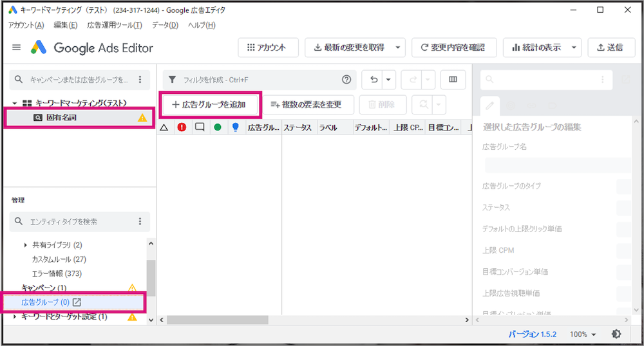The height and width of the screenshot is (346, 644).
Task: Open dropdown arrow of 最新の変更を取得
Action: [397, 48]
